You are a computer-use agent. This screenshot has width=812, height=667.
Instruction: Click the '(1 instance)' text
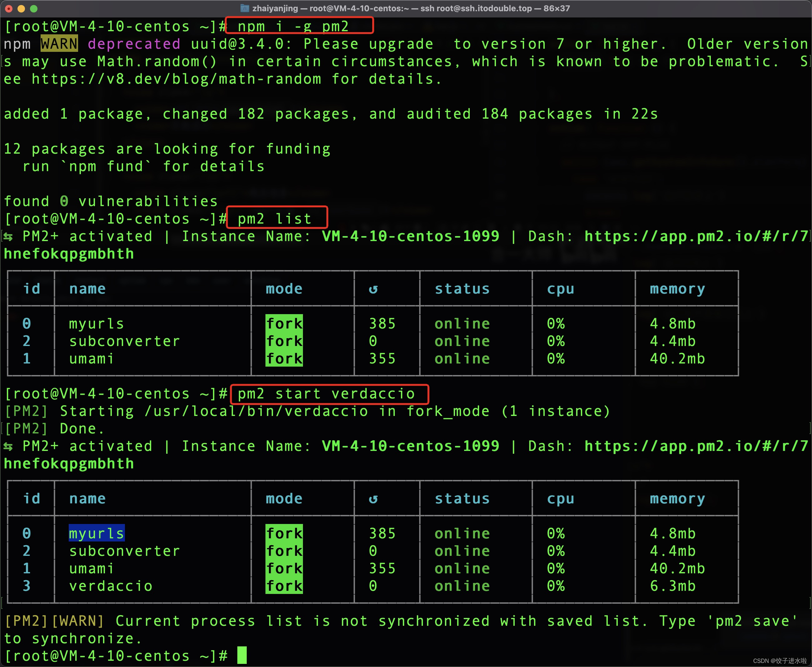click(556, 411)
